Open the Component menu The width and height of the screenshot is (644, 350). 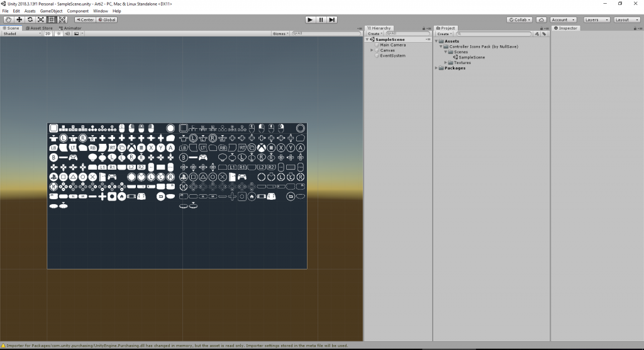77,11
